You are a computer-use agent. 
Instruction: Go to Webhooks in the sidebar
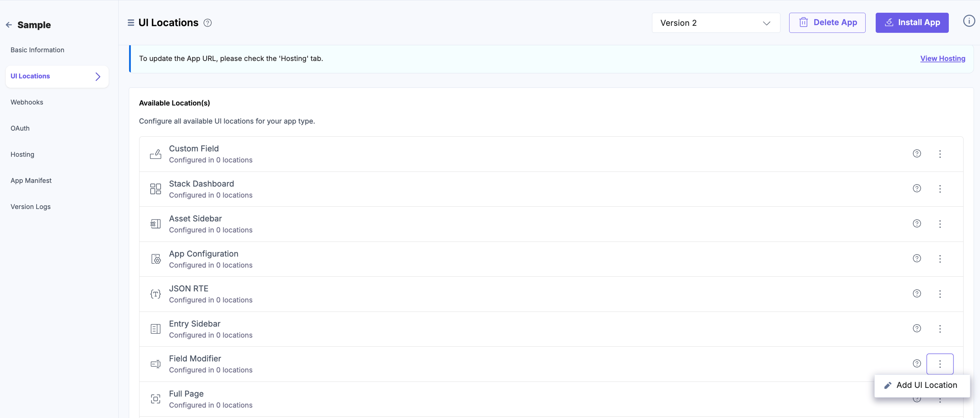[x=27, y=102]
